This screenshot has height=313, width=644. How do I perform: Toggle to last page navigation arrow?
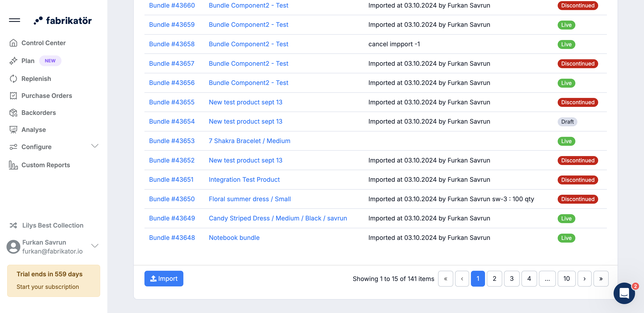point(601,279)
